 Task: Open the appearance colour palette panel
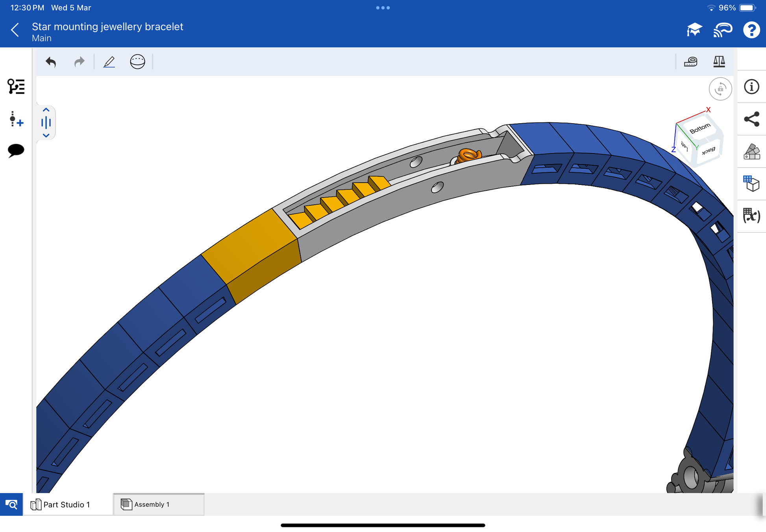pos(751,151)
